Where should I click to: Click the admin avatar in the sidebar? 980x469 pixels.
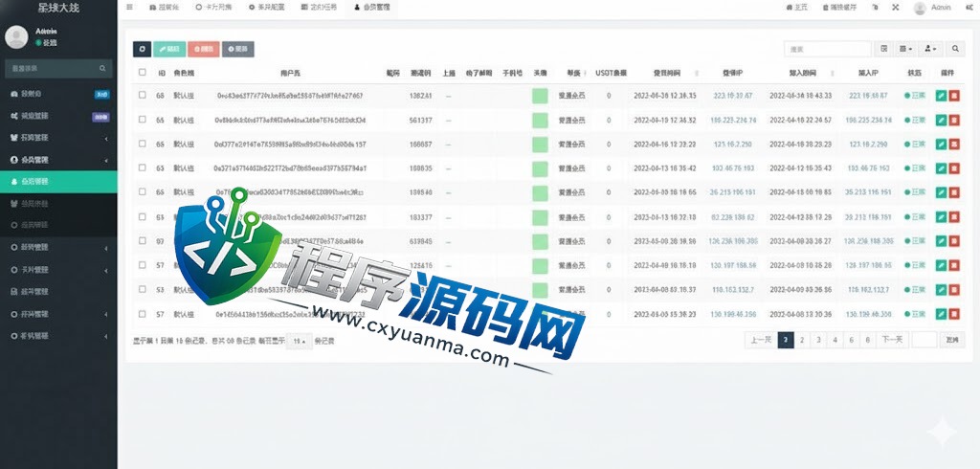[16, 37]
